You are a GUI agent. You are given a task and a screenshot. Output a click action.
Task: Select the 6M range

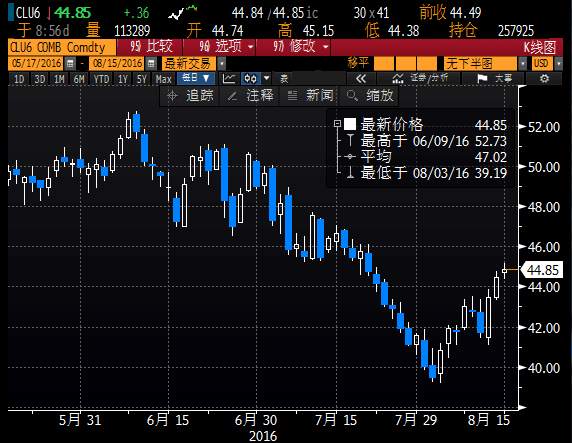tap(79, 79)
